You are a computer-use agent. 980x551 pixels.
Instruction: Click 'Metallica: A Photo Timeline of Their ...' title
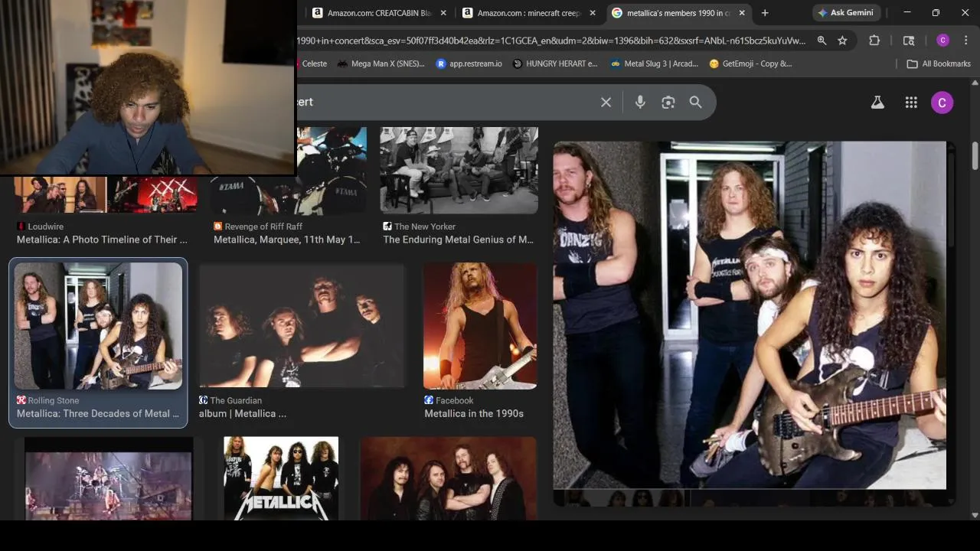pos(102,240)
